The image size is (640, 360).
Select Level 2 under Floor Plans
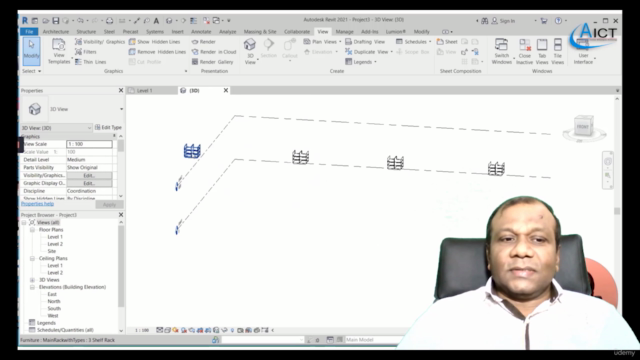[x=55, y=244]
